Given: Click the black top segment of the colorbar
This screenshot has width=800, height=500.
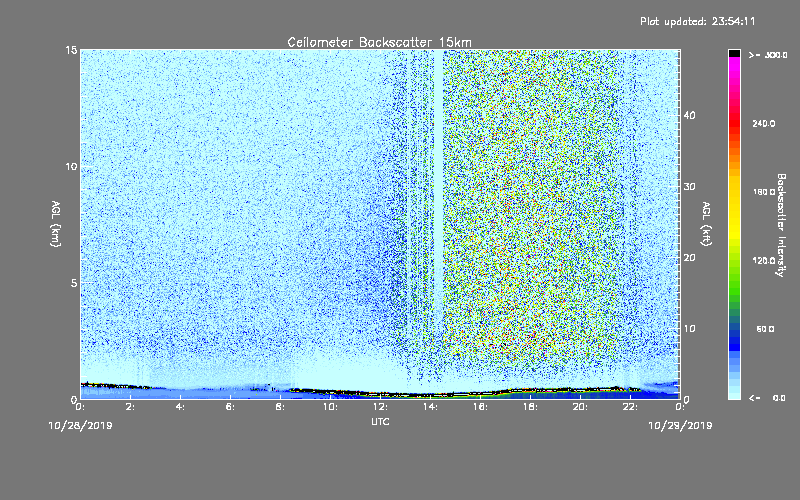Looking at the screenshot, I should (x=734, y=53).
